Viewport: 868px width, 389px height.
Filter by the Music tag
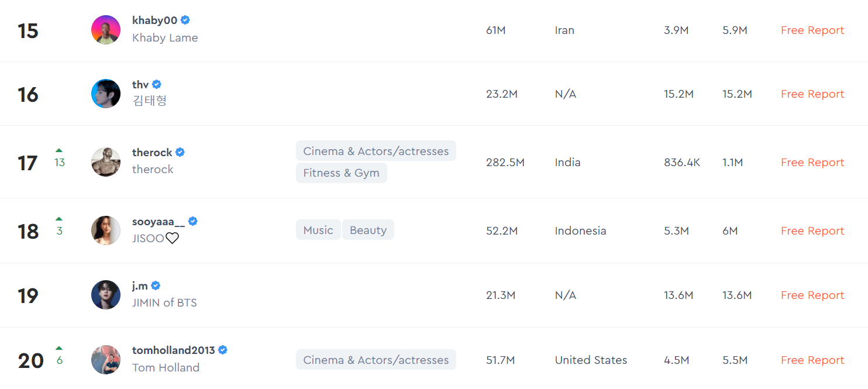coord(318,230)
